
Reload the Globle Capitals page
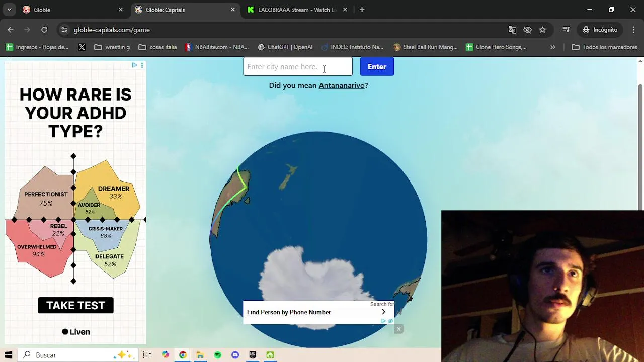tap(44, 30)
